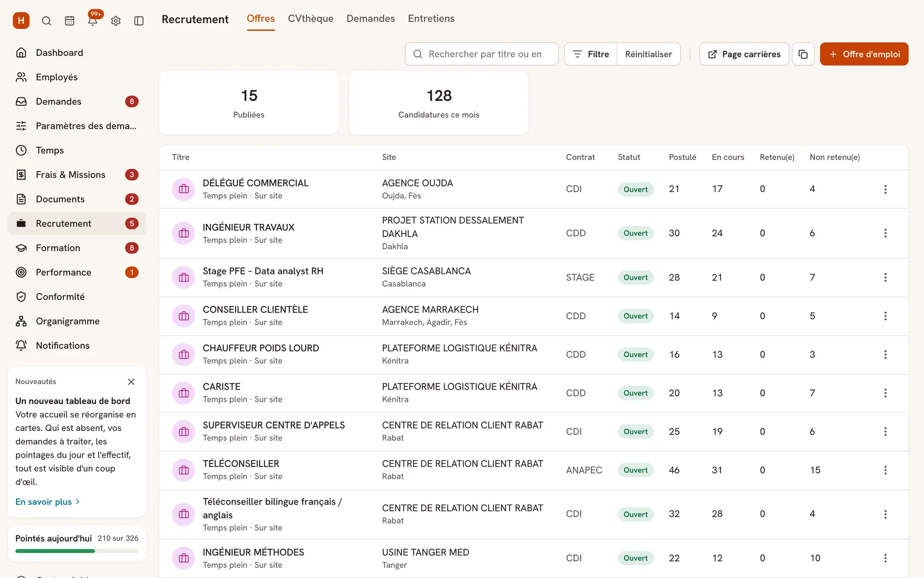Open Frais & Missions in sidebar
The height and width of the screenshot is (578, 924).
tap(77, 175)
